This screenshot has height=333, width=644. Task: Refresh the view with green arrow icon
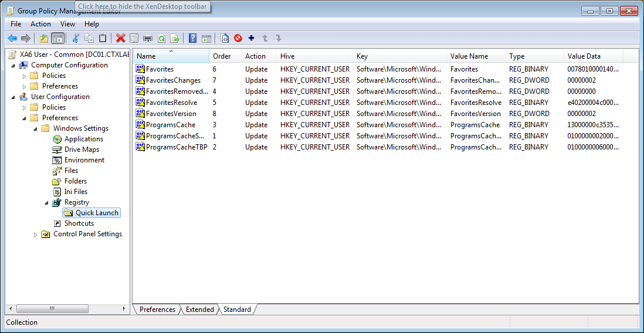click(161, 39)
